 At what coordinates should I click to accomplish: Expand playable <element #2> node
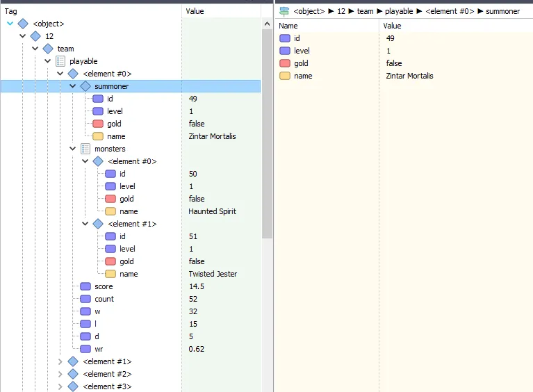click(x=60, y=374)
